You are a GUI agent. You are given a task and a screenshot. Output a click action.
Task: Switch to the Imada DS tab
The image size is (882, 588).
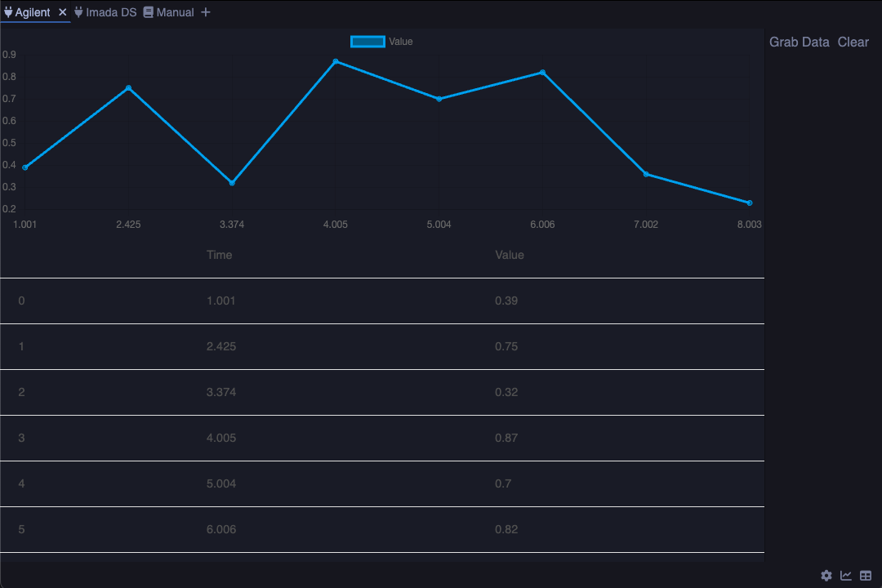tap(111, 12)
